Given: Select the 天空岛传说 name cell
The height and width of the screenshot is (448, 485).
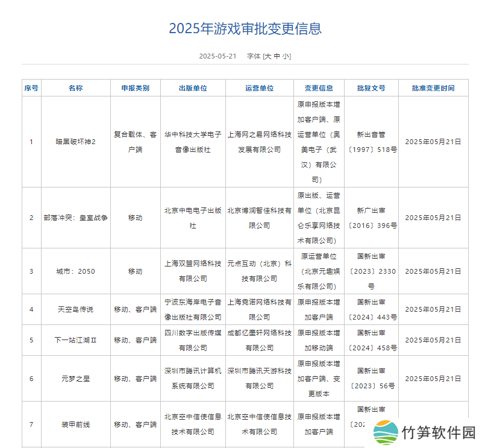Looking at the screenshot, I should pyautogui.click(x=75, y=309).
